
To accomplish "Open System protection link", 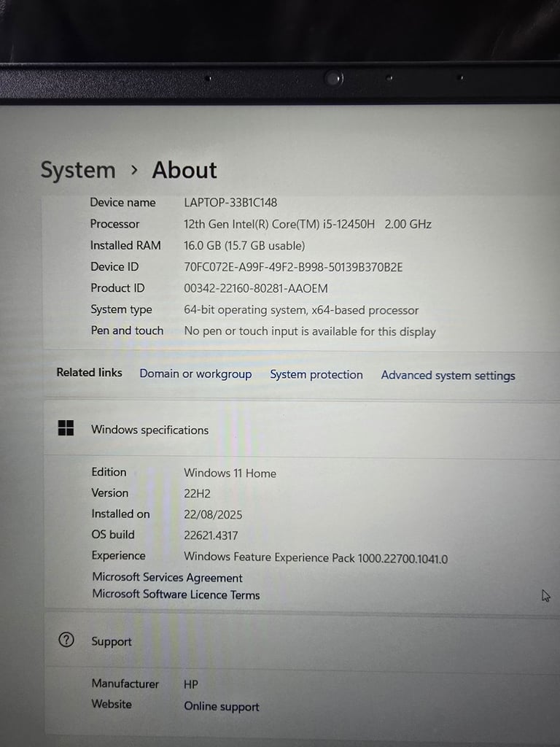I will 316,374.
